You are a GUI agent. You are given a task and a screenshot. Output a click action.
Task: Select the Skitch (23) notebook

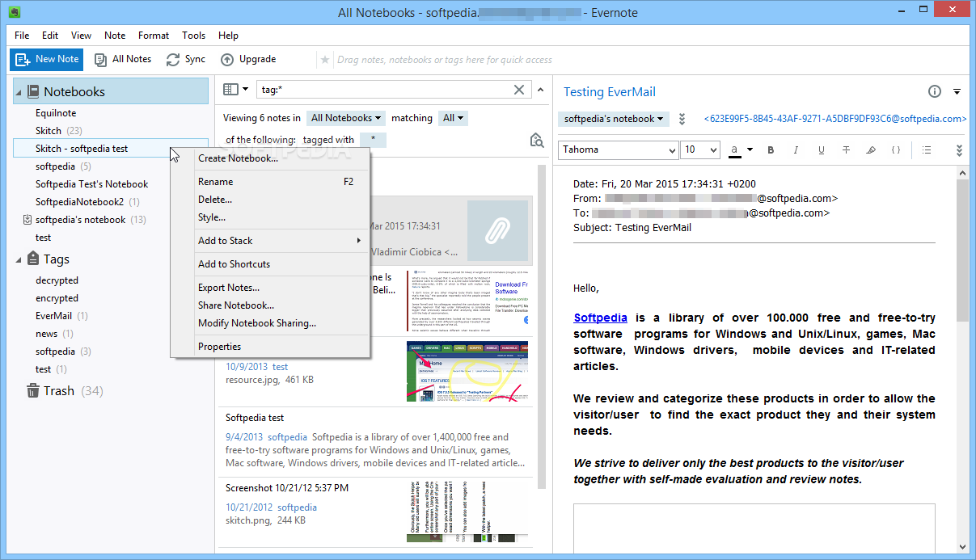pyautogui.click(x=58, y=131)
